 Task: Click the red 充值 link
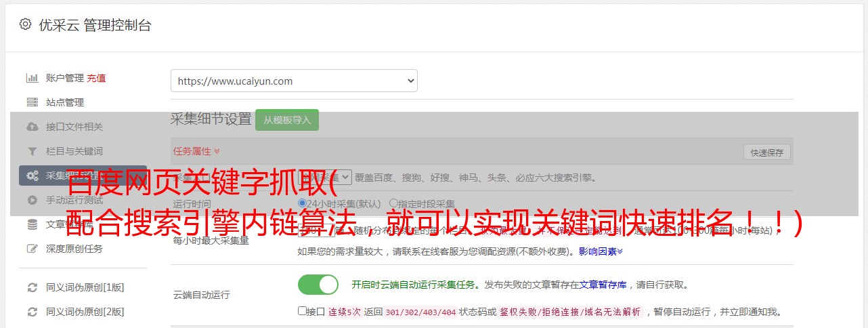click(96, 78)
